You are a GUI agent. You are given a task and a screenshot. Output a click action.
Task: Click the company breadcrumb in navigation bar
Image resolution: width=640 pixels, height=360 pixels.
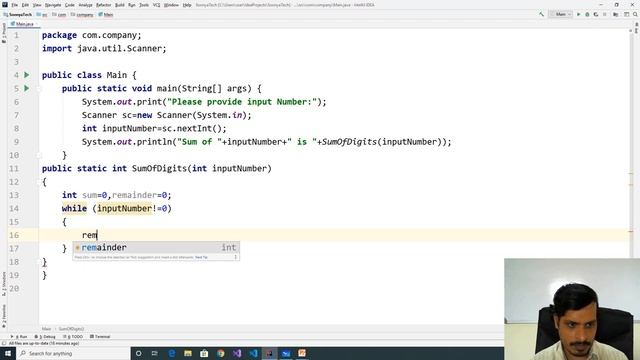(82, 15)
